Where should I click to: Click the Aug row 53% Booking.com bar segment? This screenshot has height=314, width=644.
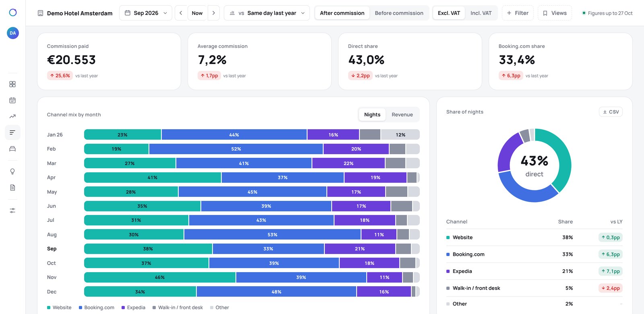point(272,235)
